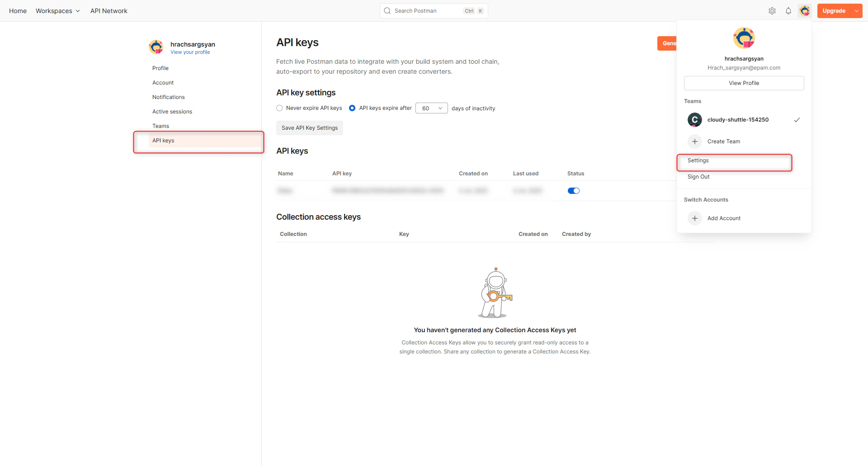
Task: Click the large avatar in the account panel
Action: coord(744,38)
